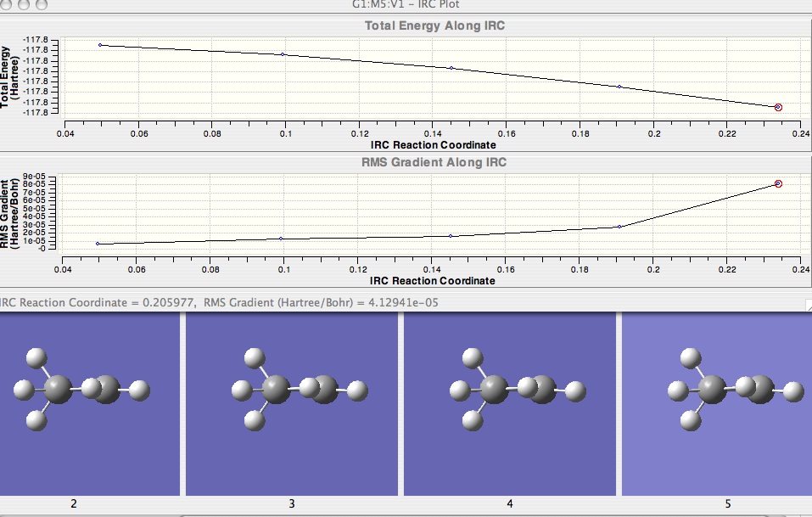Screen dimensions: 812x517
Task: Select Total Energy data point at coordinate 0.1
Action: 283,54
